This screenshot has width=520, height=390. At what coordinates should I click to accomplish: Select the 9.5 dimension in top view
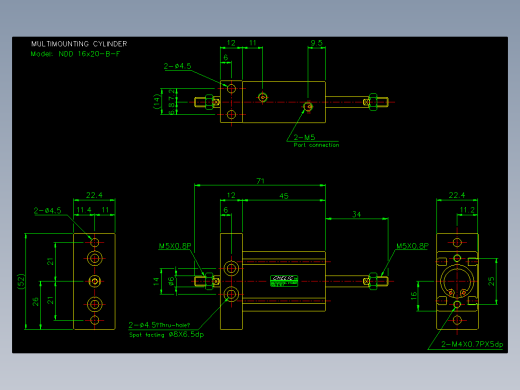pyautogui.click(x=316, y=43)
